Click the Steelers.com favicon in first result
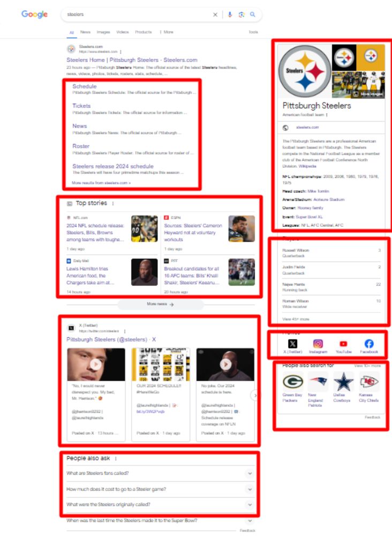This screenshot has width=392, height=536. pyautogui.click(x=71, y=49)
